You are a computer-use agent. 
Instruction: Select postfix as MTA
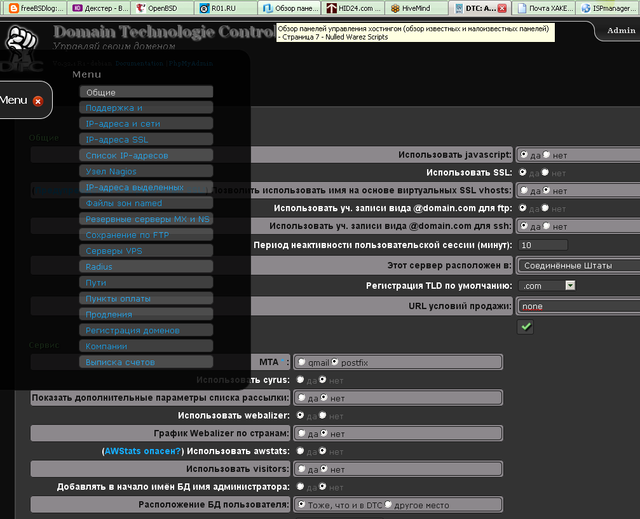[x=335, y=362]
